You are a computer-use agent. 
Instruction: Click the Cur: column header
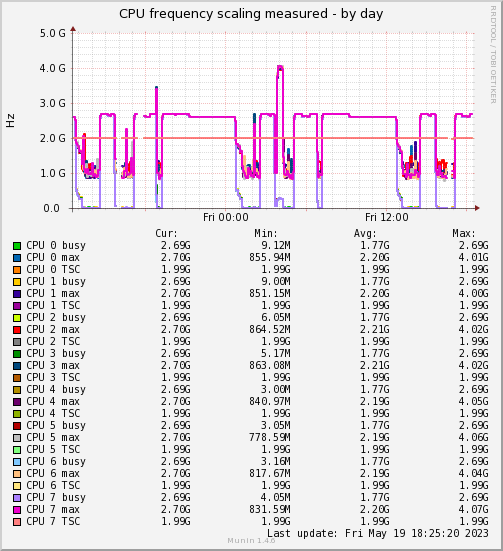click(167, 233)
